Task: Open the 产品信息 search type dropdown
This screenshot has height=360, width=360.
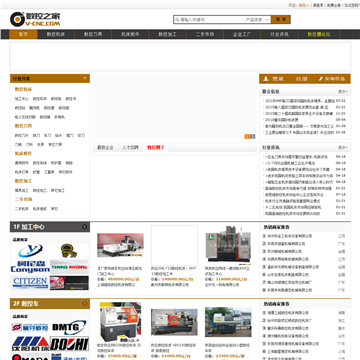Action: 257,20
